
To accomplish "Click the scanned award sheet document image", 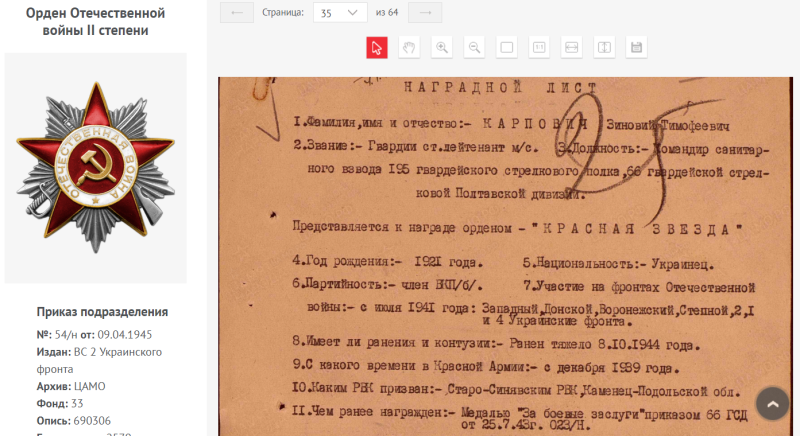I will [505, 257].
